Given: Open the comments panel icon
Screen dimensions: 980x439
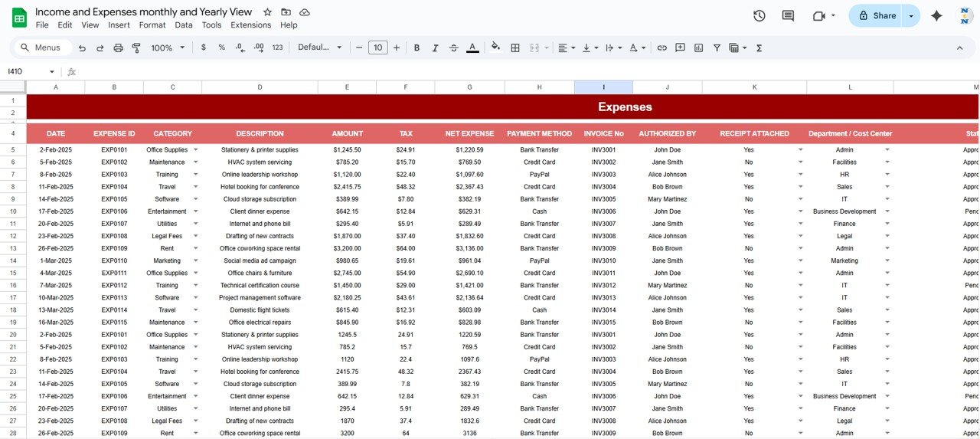Looking at the screenshot, I should click(x=787, y=15).
